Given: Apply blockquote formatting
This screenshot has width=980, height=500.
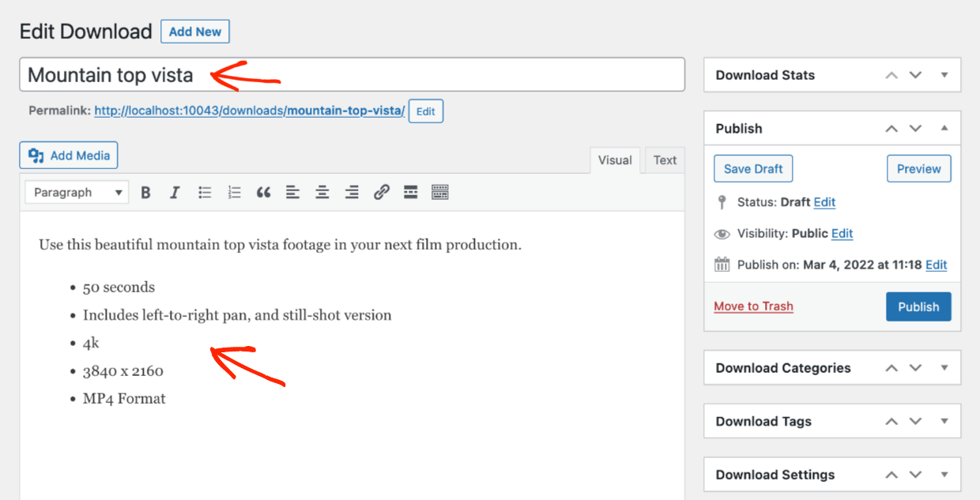Looking at the screenshot, I should (263, 192).
